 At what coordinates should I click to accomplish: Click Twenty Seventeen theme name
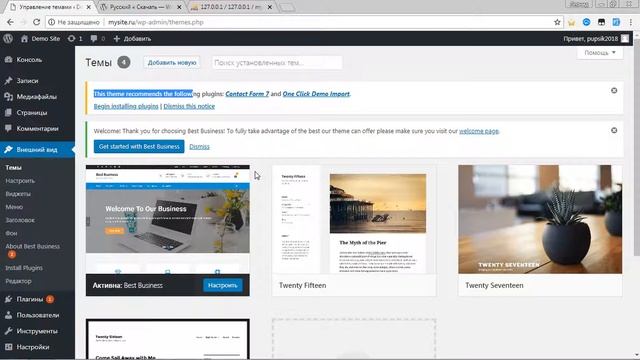pos(494,285)
